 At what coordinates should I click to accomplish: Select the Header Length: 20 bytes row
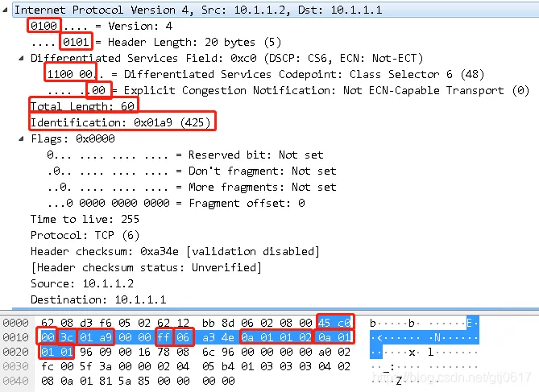(x=156, y=42)
